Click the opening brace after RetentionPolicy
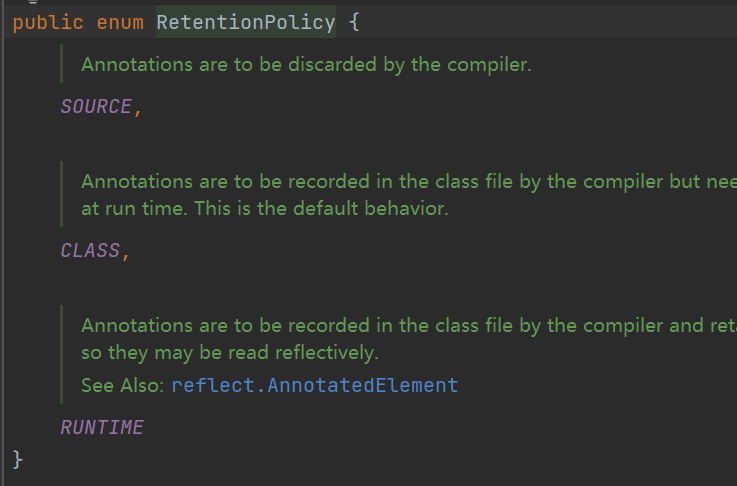Viewport: 737px width, 486px height. pyautogui.click(x=352, y=22)
